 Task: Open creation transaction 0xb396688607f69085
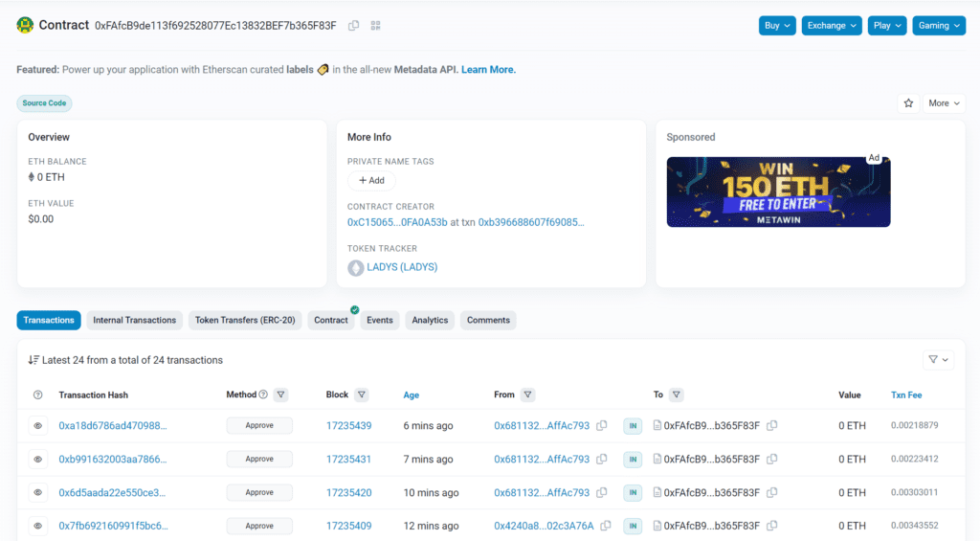point(531,222)
